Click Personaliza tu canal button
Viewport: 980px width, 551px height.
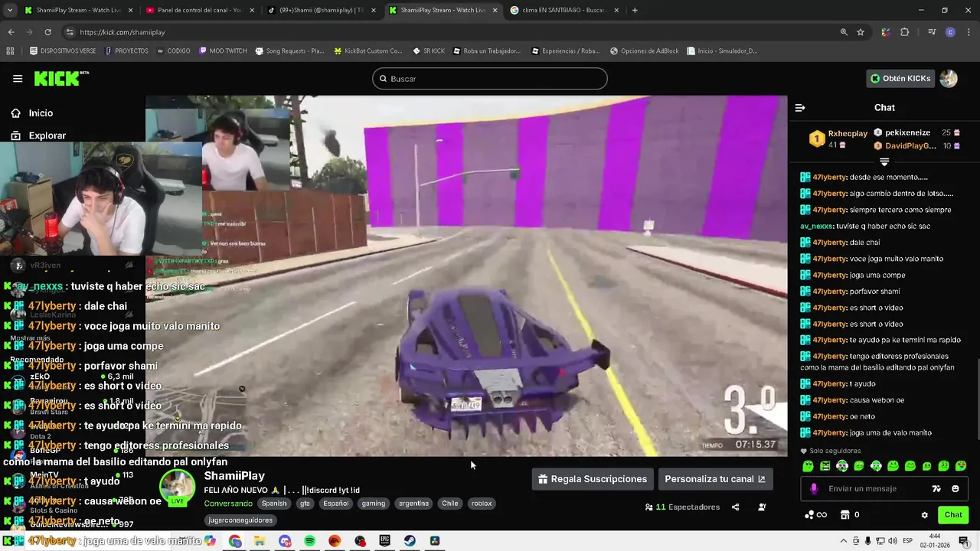715,479
